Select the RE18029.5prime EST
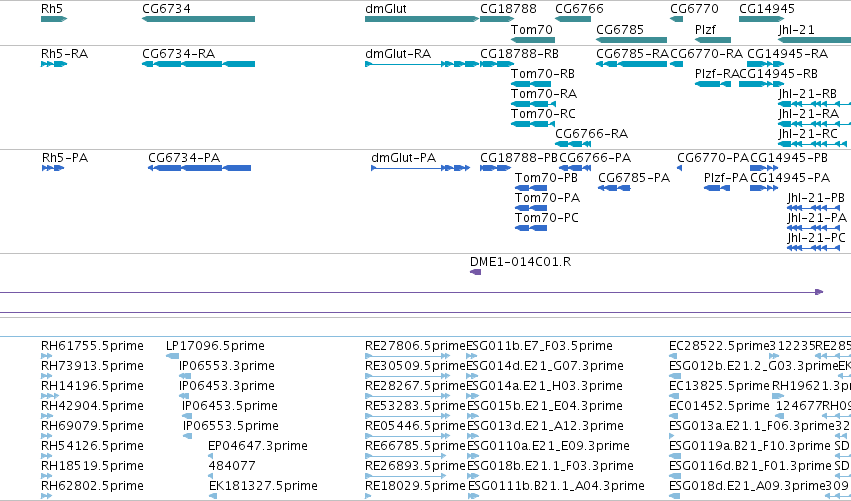851x501 pixels. (x=369, y=496)
